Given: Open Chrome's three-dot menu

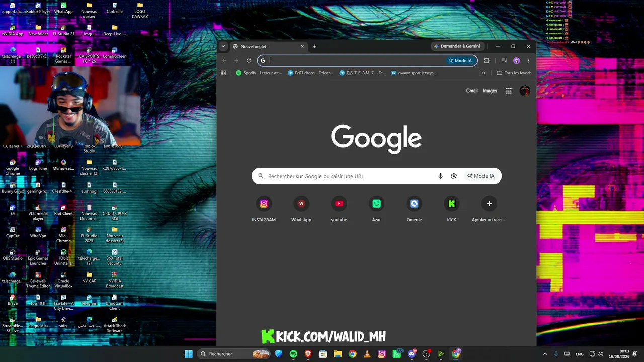Looking at the screenshot, I should 528,61.
